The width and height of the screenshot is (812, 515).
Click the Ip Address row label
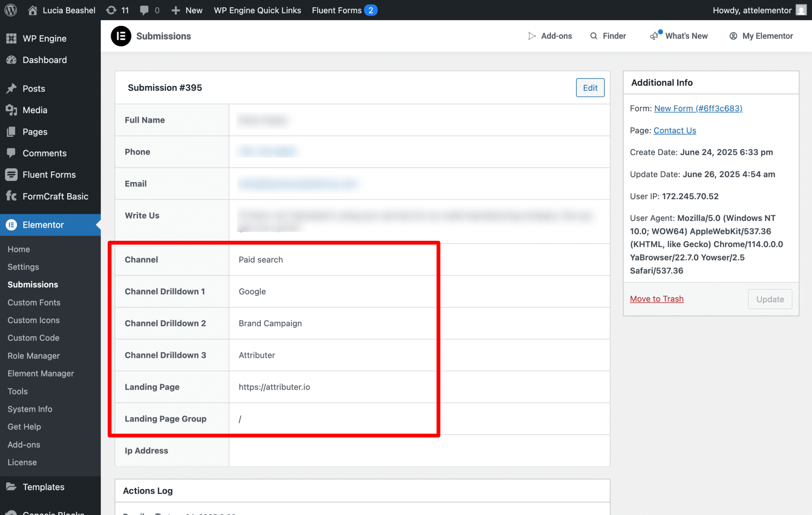146,451
